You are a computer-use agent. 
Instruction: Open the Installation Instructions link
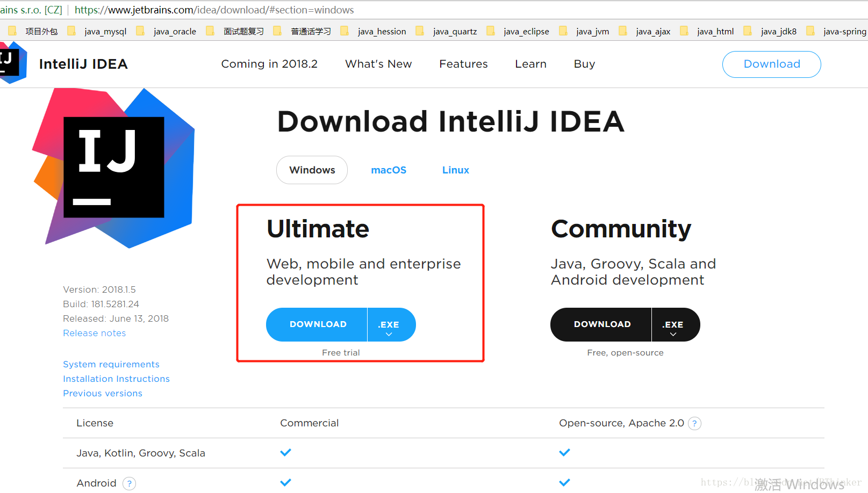(116, 379)
